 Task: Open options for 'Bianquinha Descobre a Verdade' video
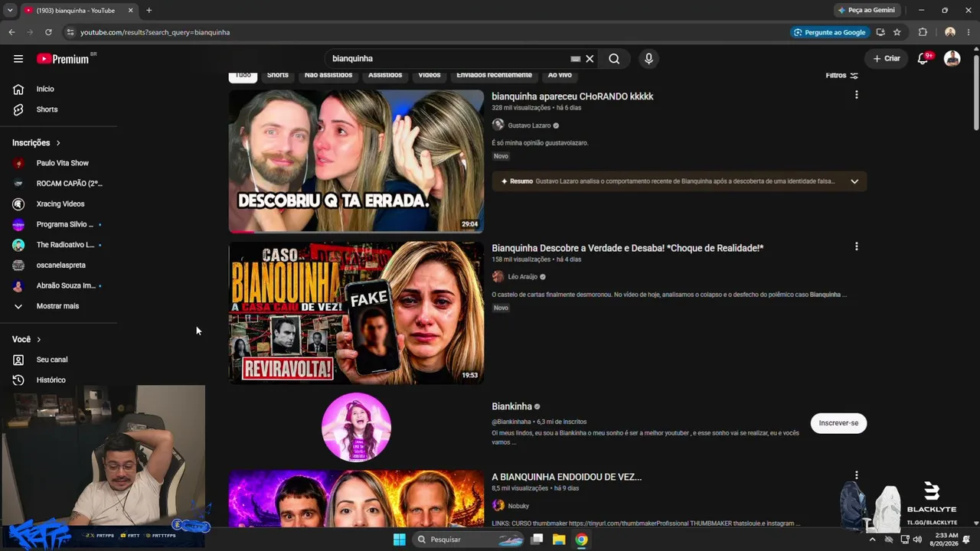pos(856,246)
